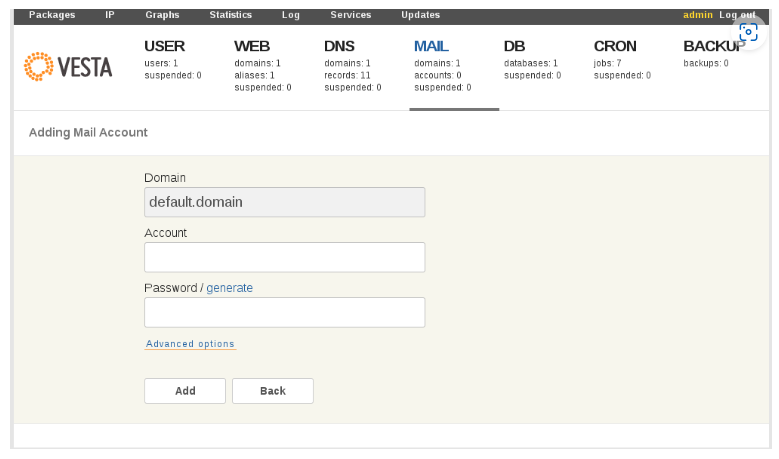
Task: Click the screenshot capture icon
Action: pyautogui.click(x=748, y=32)
